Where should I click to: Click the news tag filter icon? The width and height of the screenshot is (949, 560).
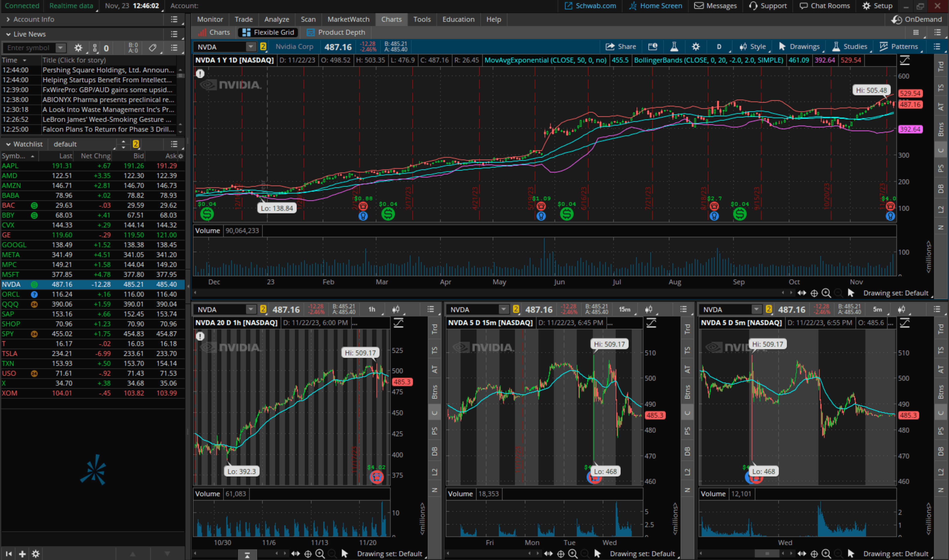click(x=153, y=48)
